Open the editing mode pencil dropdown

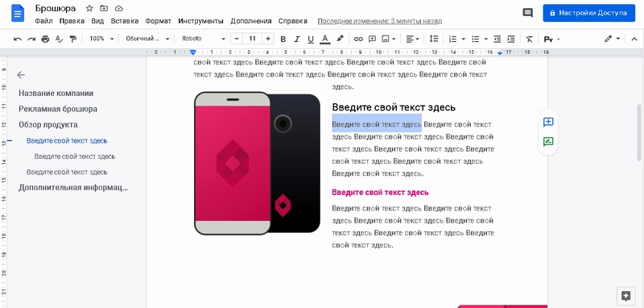click(x=612, y=39)
